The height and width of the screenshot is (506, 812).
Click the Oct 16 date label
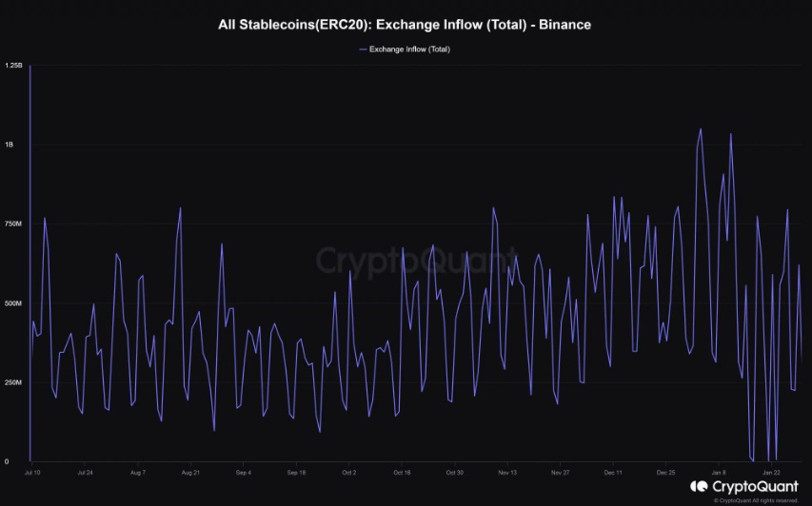tap(402, 473)
